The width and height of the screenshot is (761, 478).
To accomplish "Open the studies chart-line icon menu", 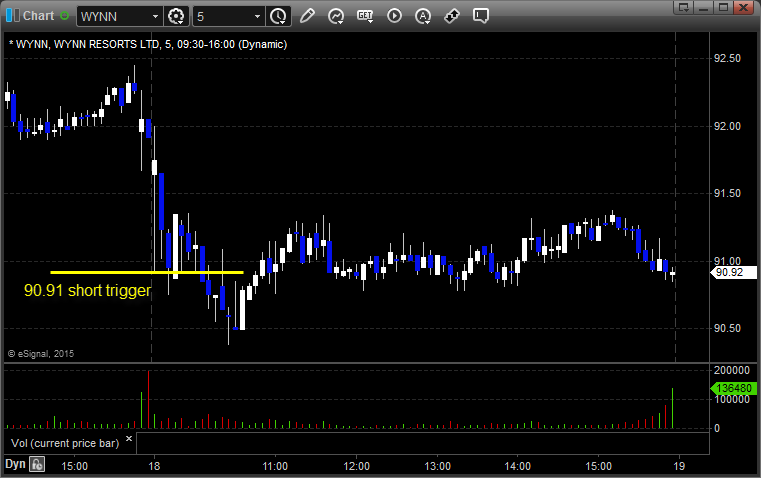I will tap(336, 16).
